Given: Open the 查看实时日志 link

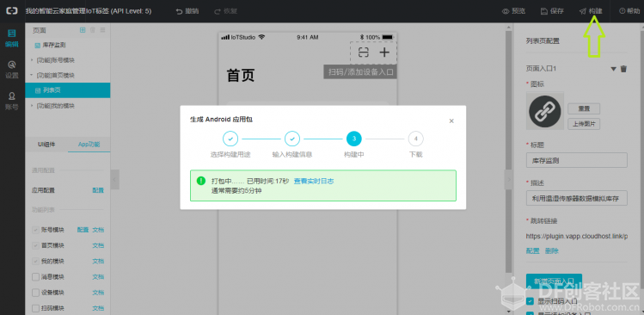Looking at the screenshot, I should click(x=314, y=181).
